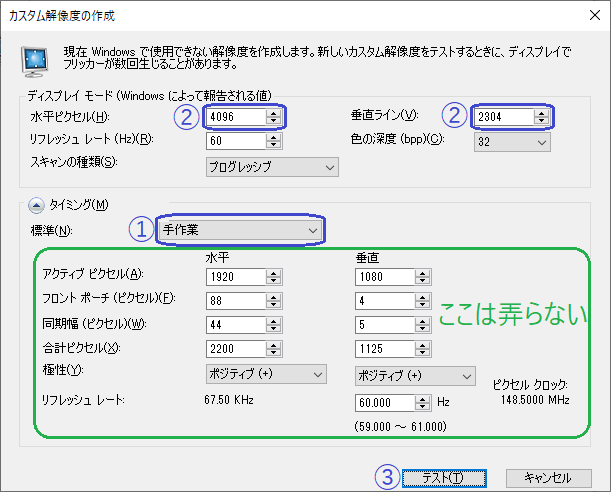Click the テスト button

click(444, 478)
